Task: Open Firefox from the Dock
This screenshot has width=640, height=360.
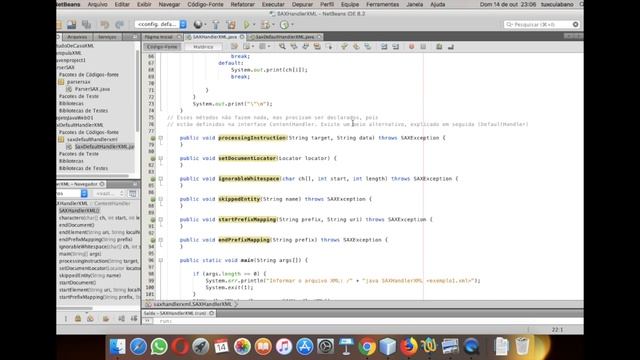Action: (x=409, y=347)
